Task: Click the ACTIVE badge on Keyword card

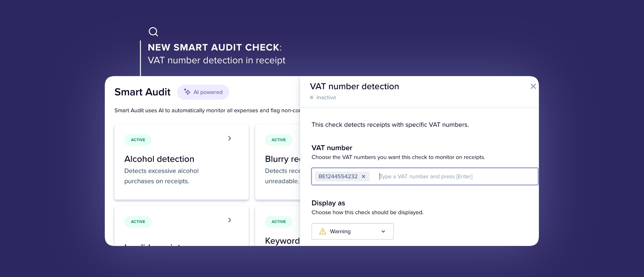Action: tap(278, 222)
